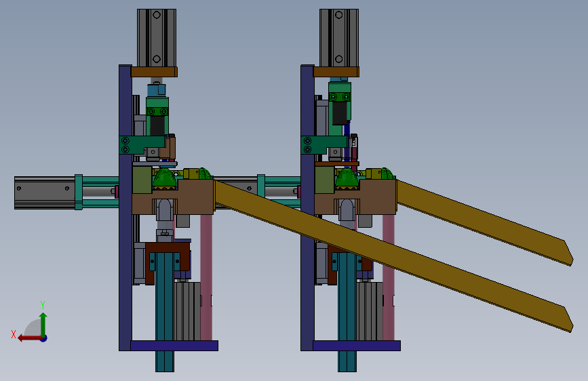588x381 pixels.
Task: Select the brown mounting plate under the left top cylinder
Action: pyautogui.click(x=154, y=72)
